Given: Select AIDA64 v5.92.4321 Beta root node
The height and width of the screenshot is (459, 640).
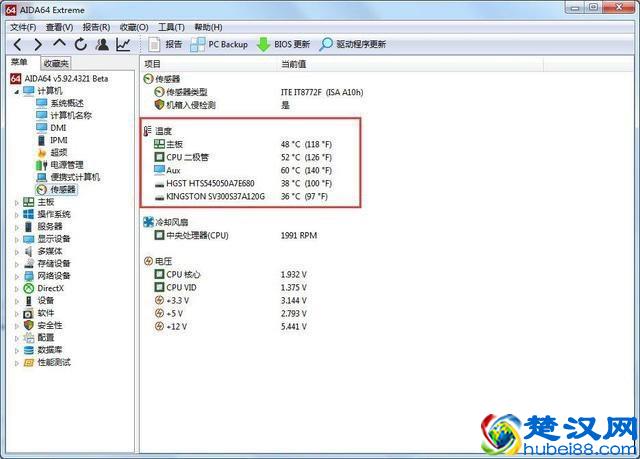Looking at the screenshot, I should click(59, 78).
